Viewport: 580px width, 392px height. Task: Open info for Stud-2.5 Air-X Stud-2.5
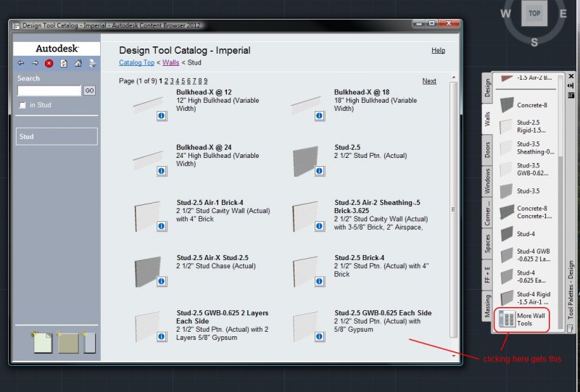point(162,281)
